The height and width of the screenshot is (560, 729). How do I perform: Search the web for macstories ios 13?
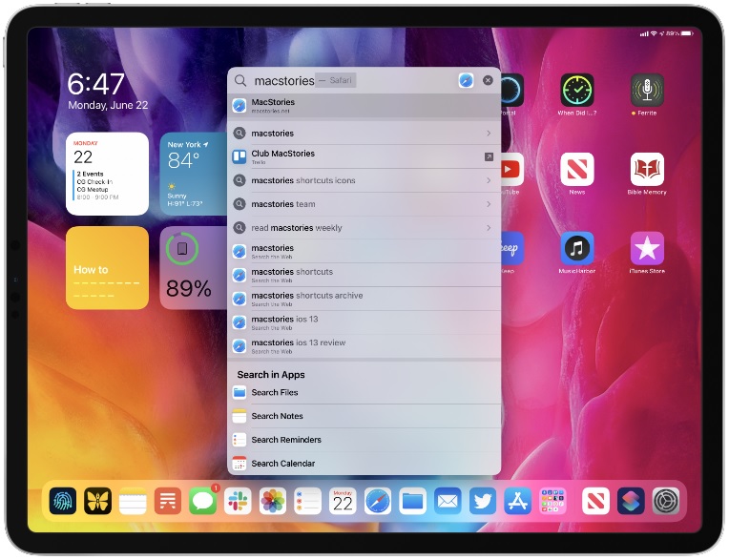364,322
